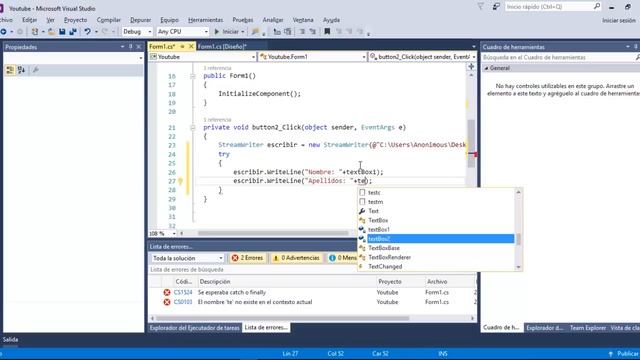Click the green Iniciar play icon
This screenshot has height=360, width=640.
tap(217, 31)
